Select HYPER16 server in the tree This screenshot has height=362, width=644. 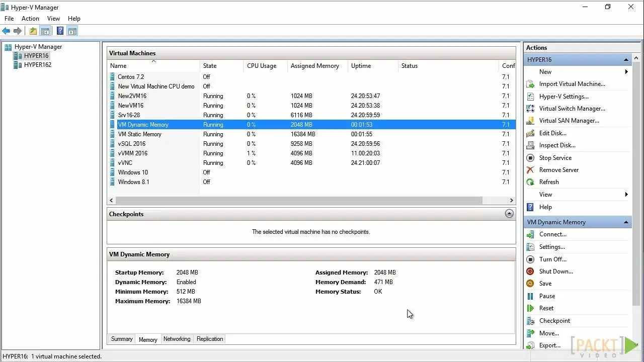tap(36, 56)
